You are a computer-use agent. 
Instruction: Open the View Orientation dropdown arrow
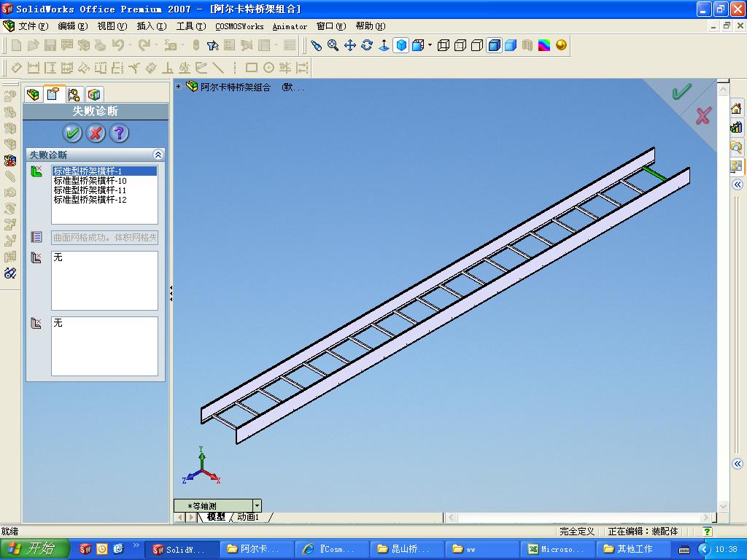[430, 45]
